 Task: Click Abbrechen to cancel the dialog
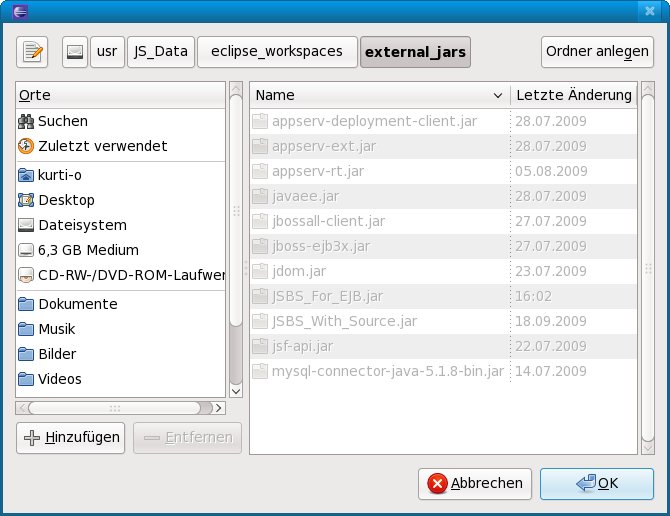pyautogui.click(x=475, y=483)
